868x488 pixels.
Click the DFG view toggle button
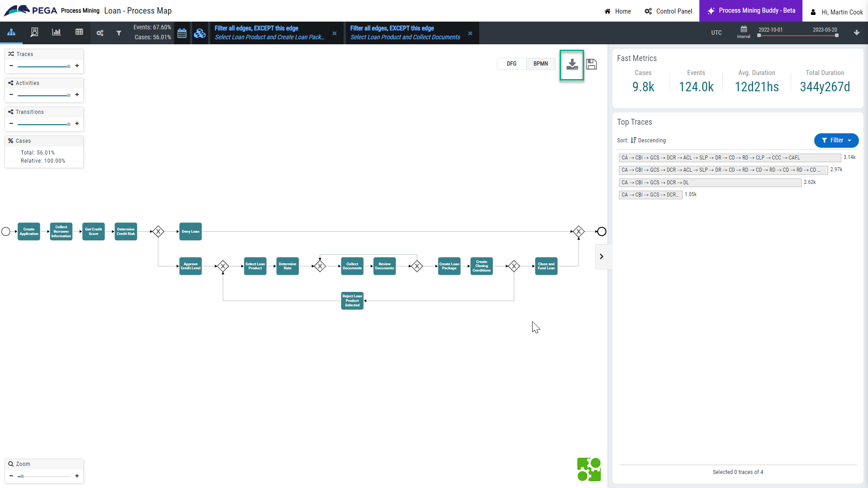click(x=511, y=64)
